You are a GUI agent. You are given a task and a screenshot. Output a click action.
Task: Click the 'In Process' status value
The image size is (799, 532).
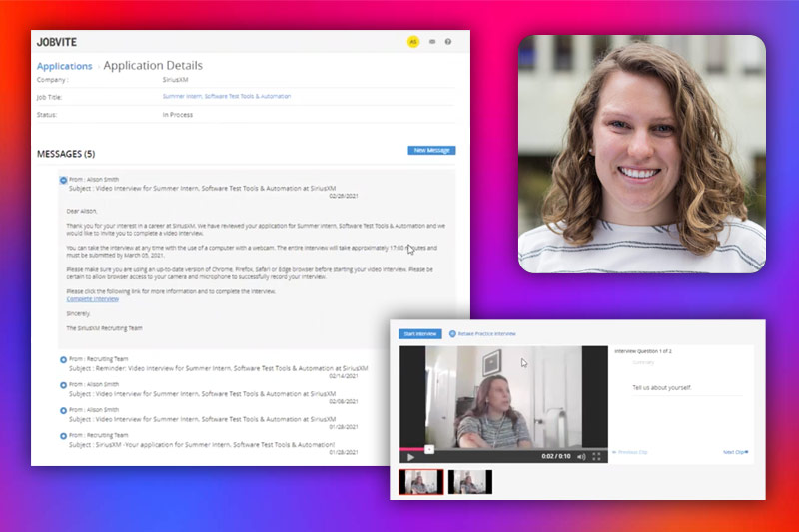tap(178, 115)
